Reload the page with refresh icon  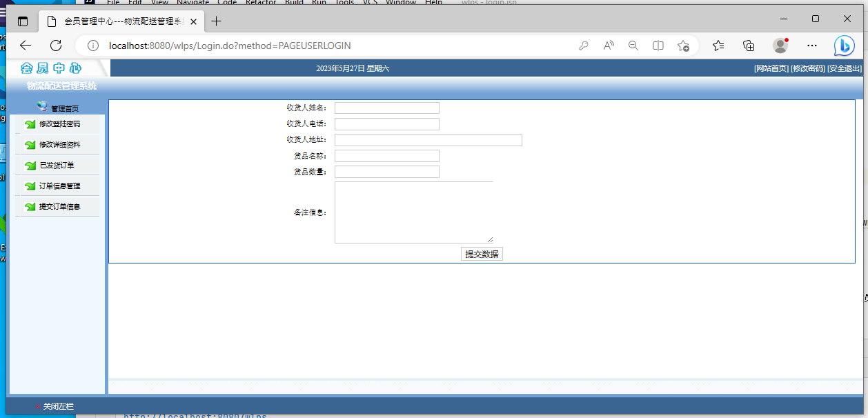tap(56, 46)
